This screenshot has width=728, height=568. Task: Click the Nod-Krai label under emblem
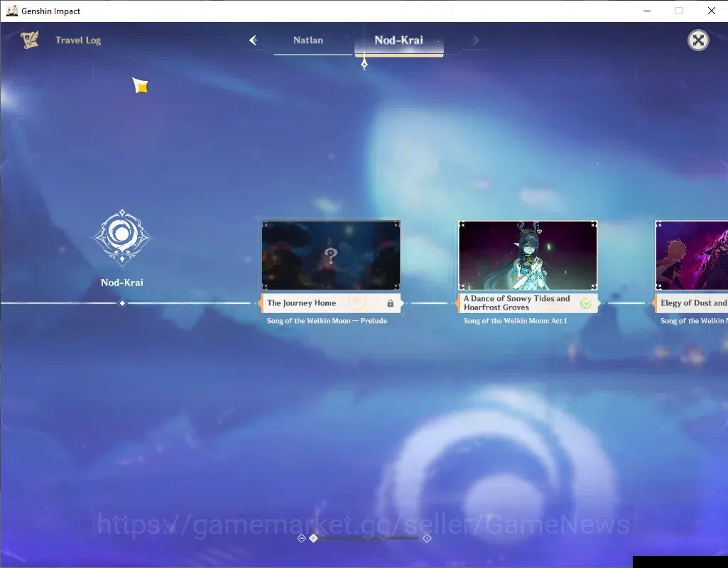click(x=122, y=282)
